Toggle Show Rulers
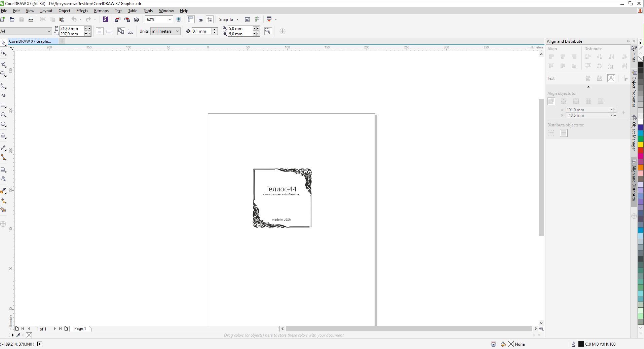644x349 pixels. coord(191,20)
